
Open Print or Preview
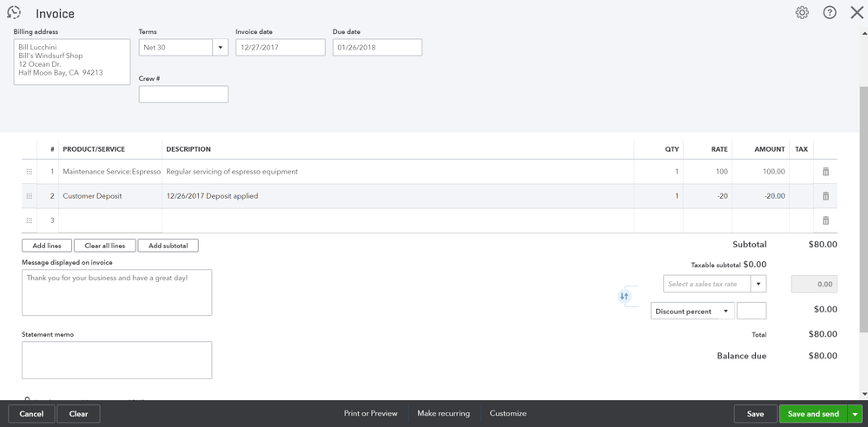370,413
